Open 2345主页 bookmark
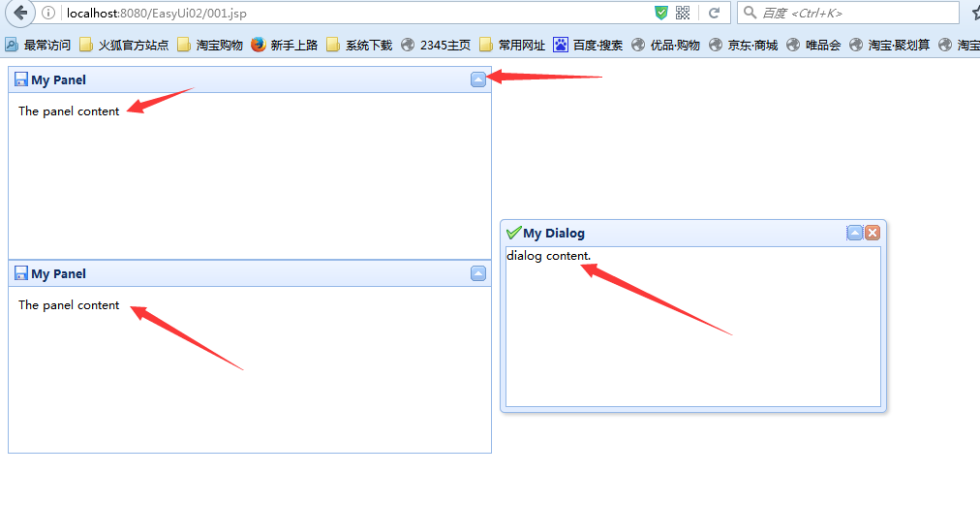The width and height of the screenshot is (980, 505). [x=436, y=45]
